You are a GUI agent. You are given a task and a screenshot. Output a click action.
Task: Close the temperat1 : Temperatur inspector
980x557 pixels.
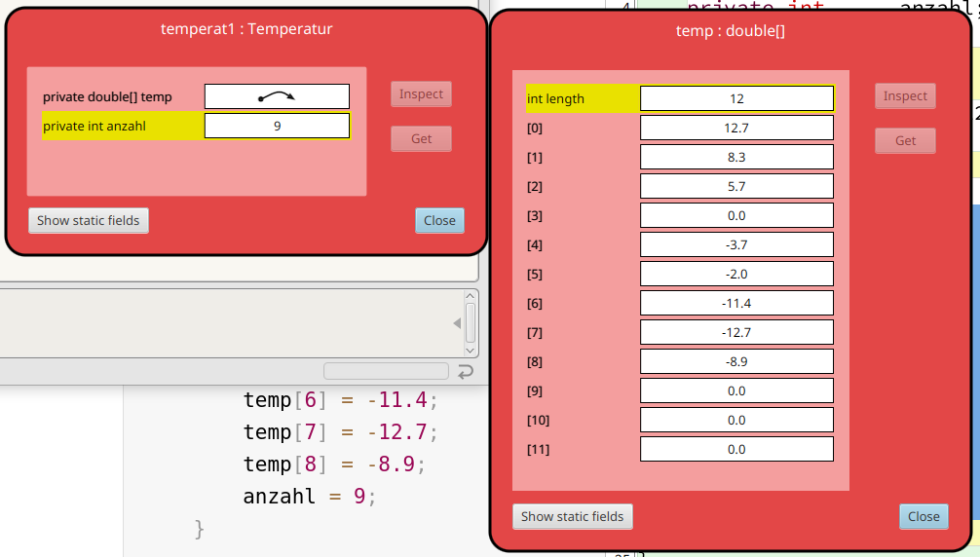tap(439, 220)
